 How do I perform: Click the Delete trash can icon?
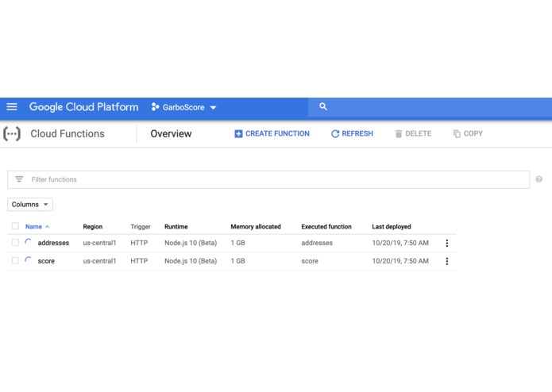pyautogui.click(x=399, y=133)
